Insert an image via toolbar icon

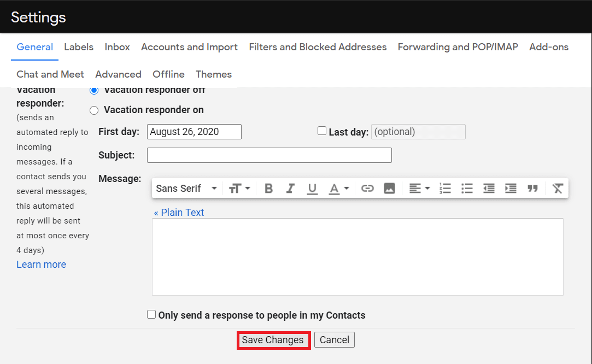[389, 188]
